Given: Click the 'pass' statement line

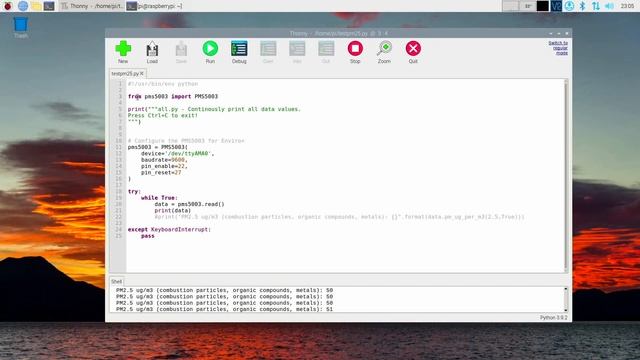Looking at the screenshot, I should coord(148,236).
